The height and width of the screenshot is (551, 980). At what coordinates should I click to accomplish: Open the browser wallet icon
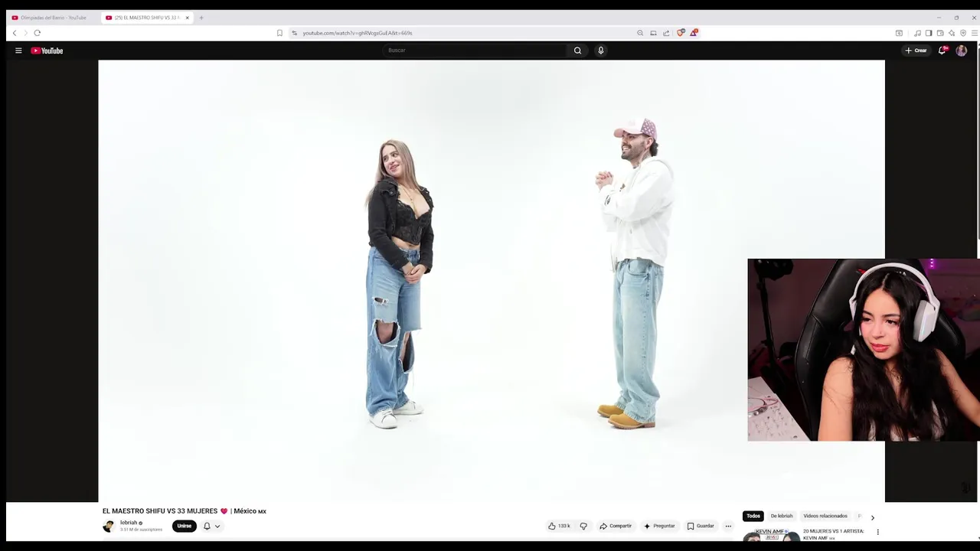(940, 33)
